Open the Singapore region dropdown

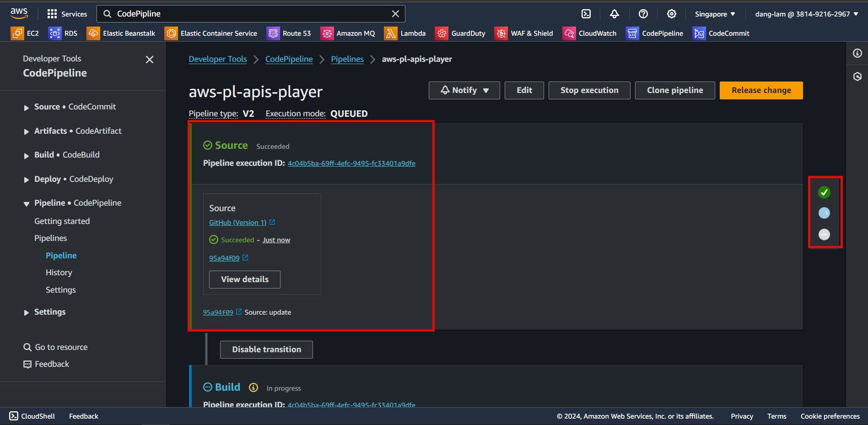coord(715,14)
